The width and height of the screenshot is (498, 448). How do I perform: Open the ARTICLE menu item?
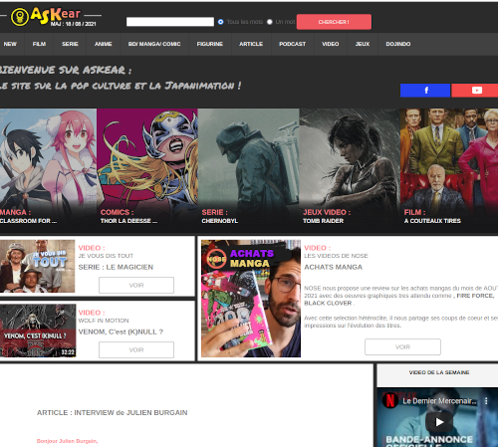tap(251, 44)
